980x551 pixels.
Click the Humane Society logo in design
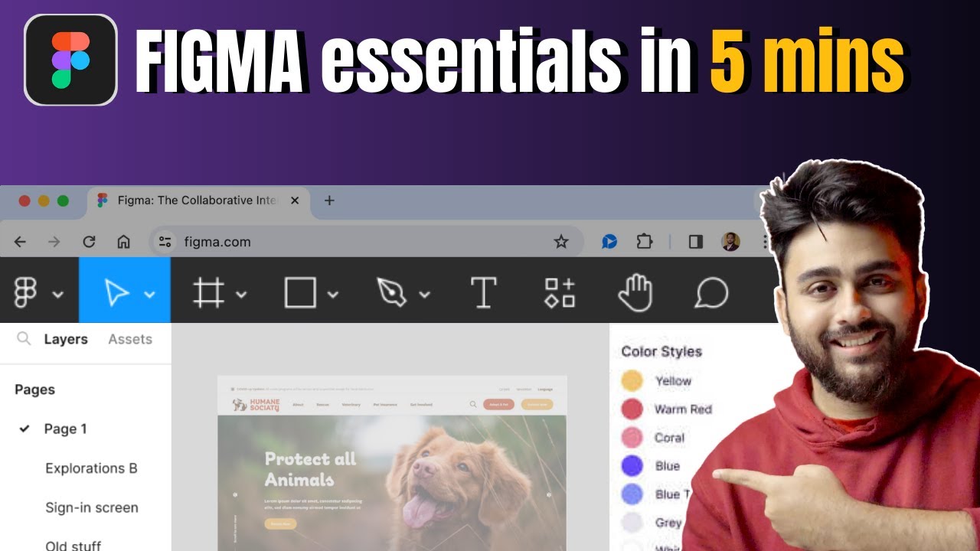point(256,405)
